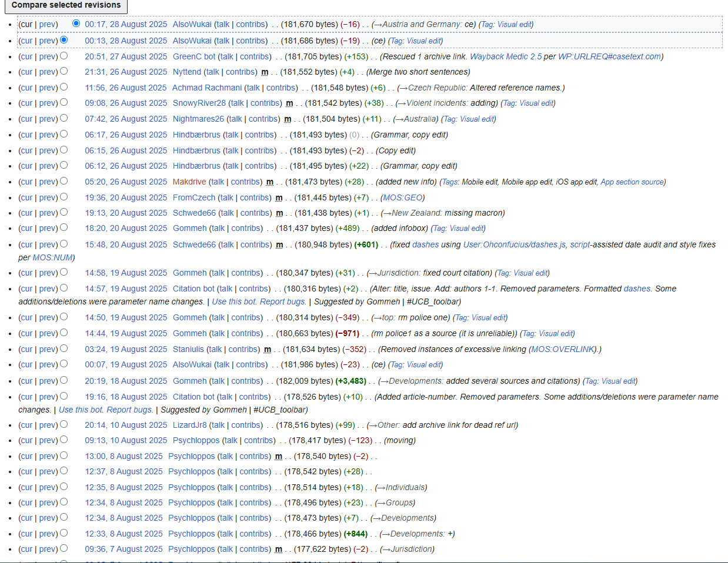Open Nyttend user page
Viewport: 728px width, 563px height.
(187, 72)
